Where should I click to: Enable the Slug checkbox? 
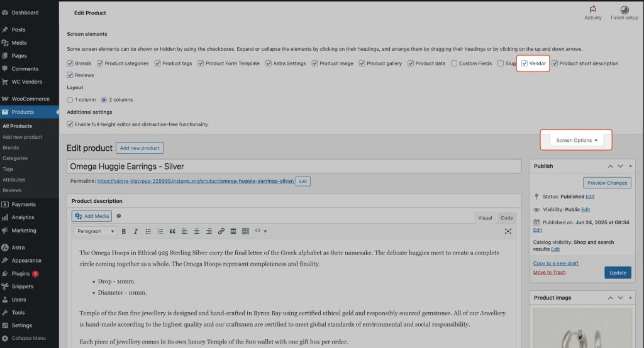click(x=501, y=63)
